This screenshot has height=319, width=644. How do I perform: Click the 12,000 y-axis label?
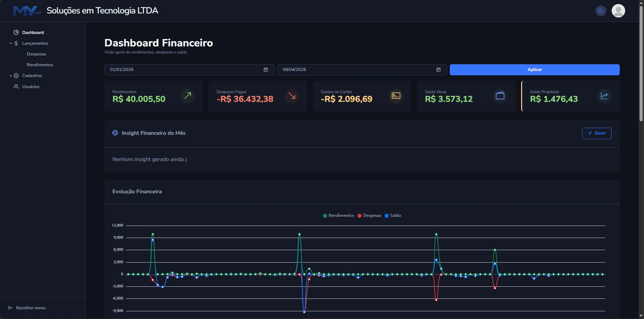[118, 225]
